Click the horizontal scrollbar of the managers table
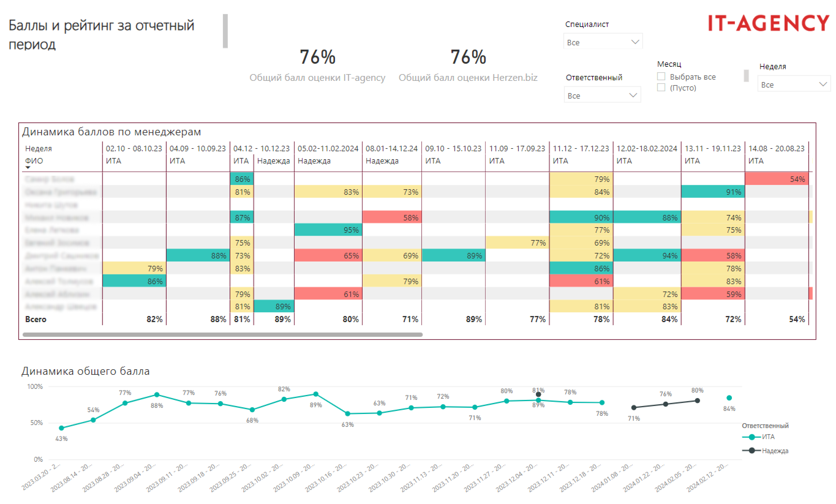This screenshot has height=504, width=836. [x=222, y=334]
